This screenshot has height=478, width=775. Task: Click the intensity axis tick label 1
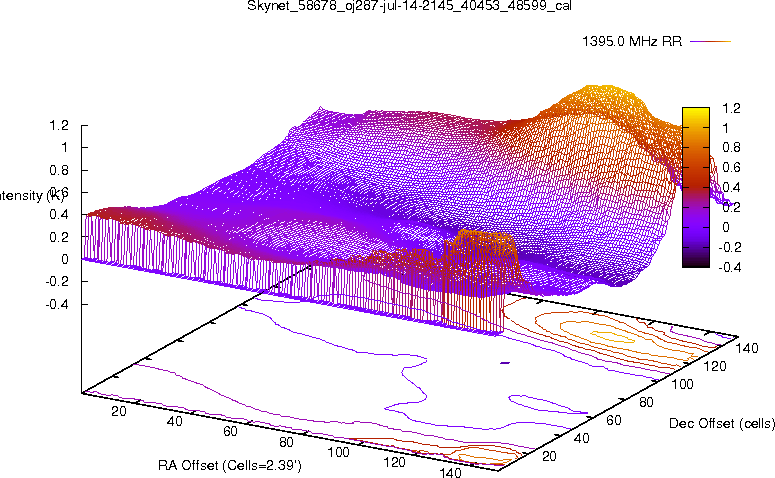[x=64, y=148]
